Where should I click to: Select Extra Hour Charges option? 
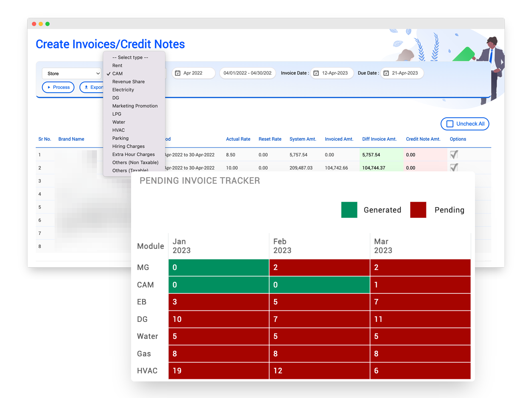(134, 154)
